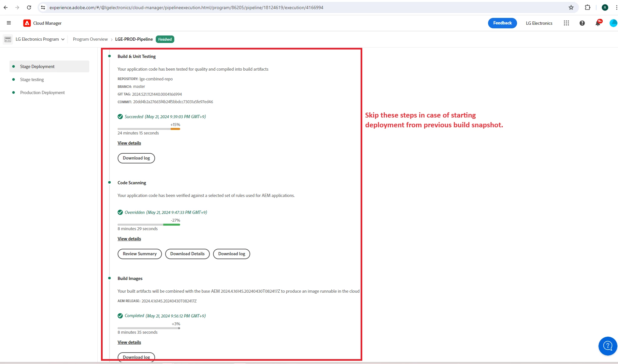Viewport: 618px width, 364px height.
Task: Click the Build & Unit Testing duration bar
Action: coord(149,129)
